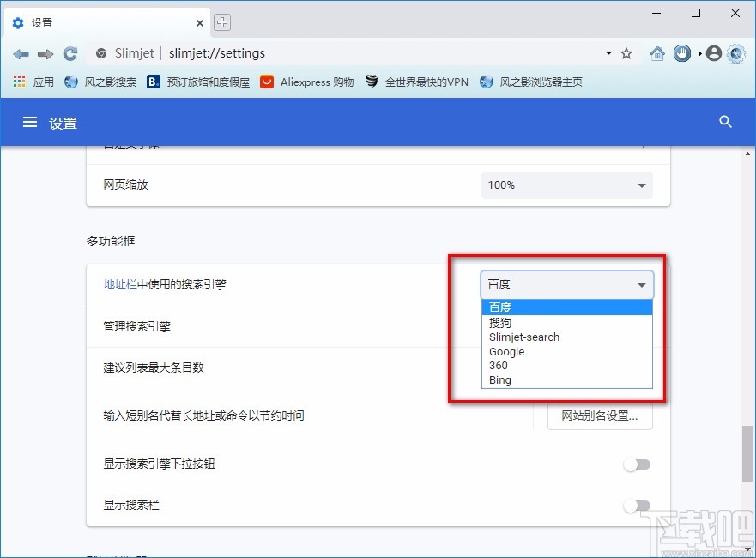Collapse the 百度 search engine combo box
Image resolution: width=756 pixels, height=558 pixels.
tap(566, 284)
